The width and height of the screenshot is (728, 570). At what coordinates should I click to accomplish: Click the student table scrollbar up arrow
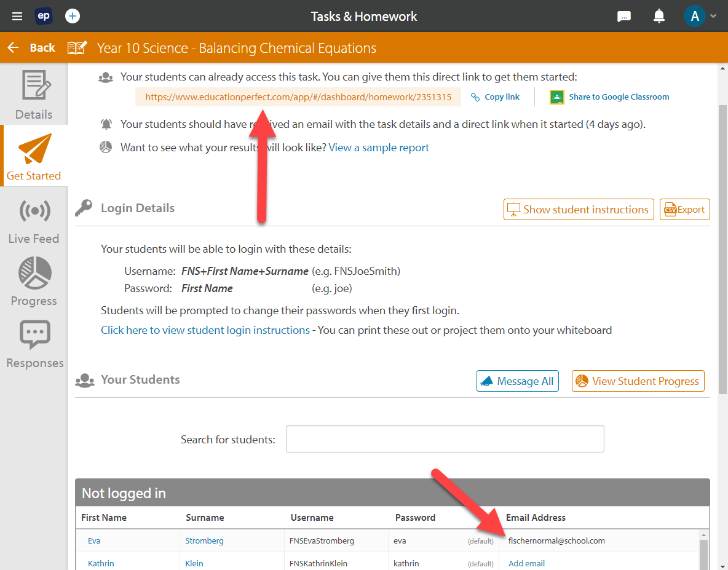click(x=703, y=535)
